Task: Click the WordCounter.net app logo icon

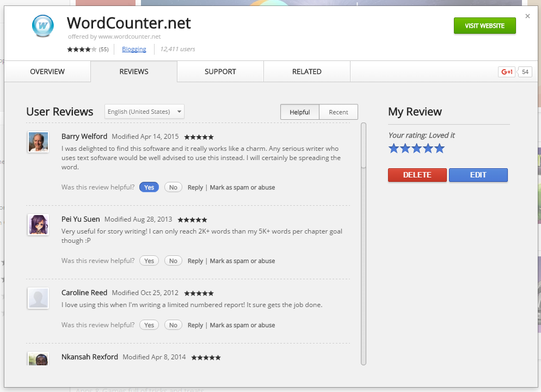Action: 43,26
